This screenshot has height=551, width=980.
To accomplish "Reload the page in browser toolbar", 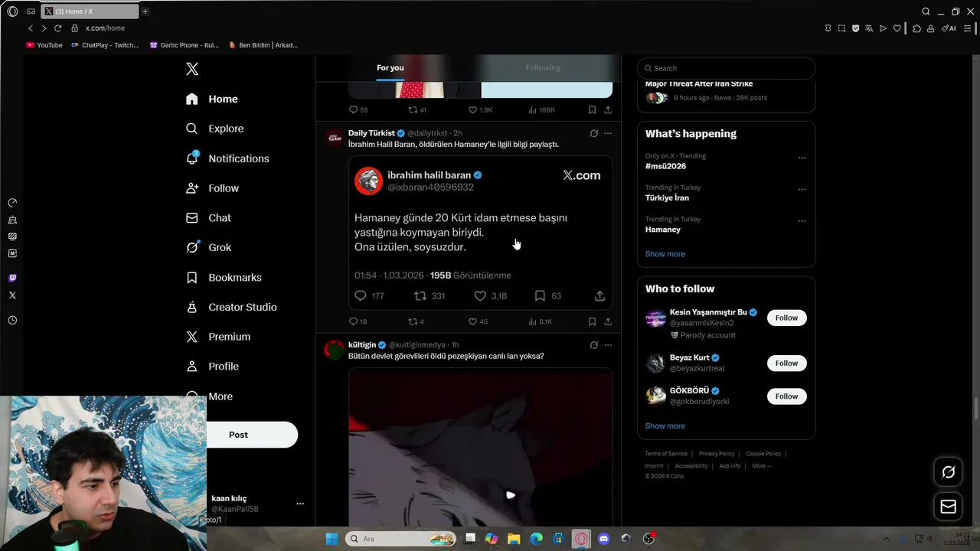I will click(57, 28).
